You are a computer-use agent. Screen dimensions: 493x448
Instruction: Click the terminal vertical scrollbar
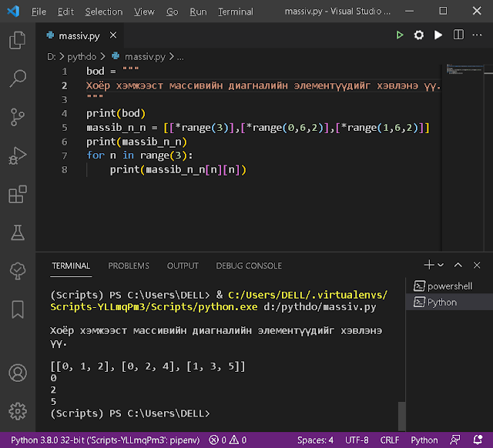[402, 416]
